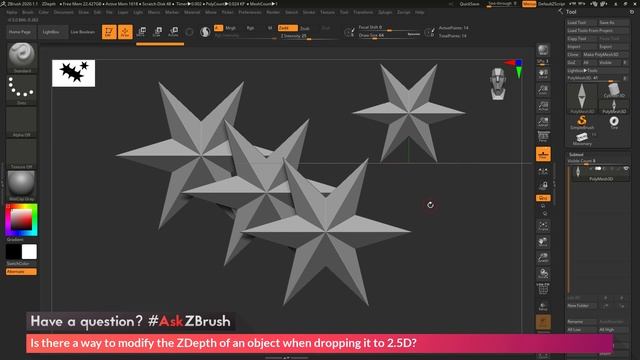Image resolution: width=640 pixels, height=360 pixels.
Task: Select the Cylinder3D tool thumbnail
Action: pos(614,90)
